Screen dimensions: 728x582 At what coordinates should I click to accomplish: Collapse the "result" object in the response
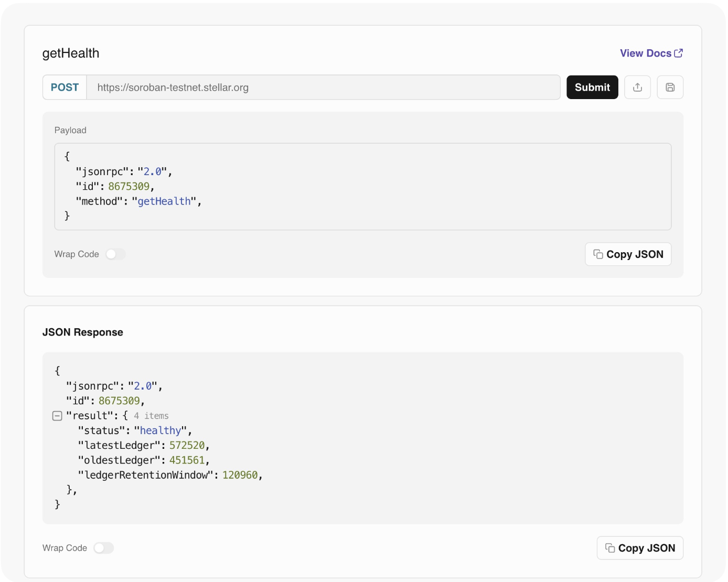click(58, 416)
